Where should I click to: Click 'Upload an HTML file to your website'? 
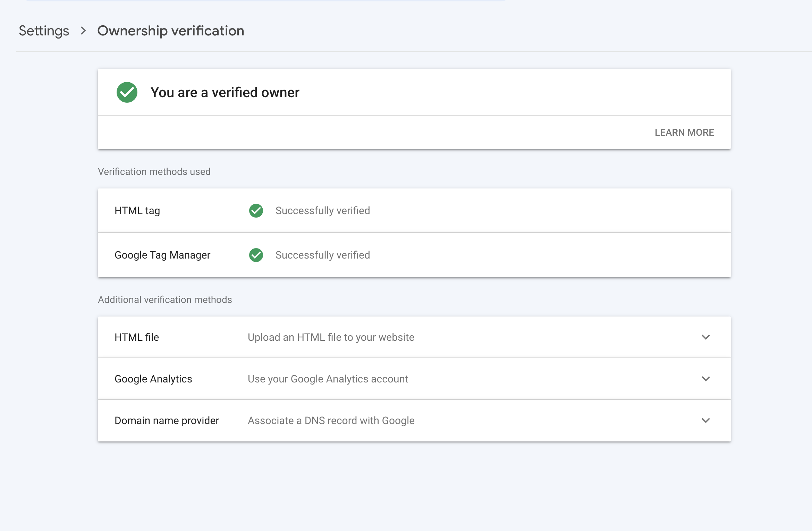(331, 337)
